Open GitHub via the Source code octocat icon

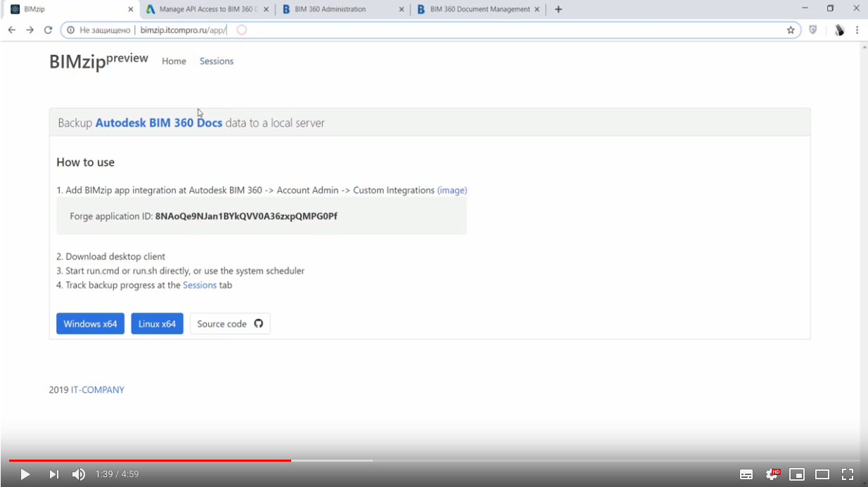(x=257, y=323)
